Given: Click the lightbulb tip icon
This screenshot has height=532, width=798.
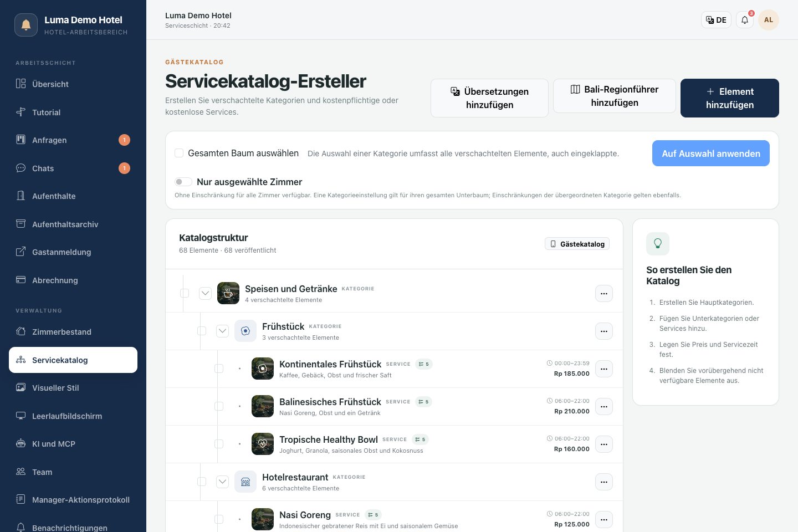Looking at the screenshot, I should click(x=658, y=243).
